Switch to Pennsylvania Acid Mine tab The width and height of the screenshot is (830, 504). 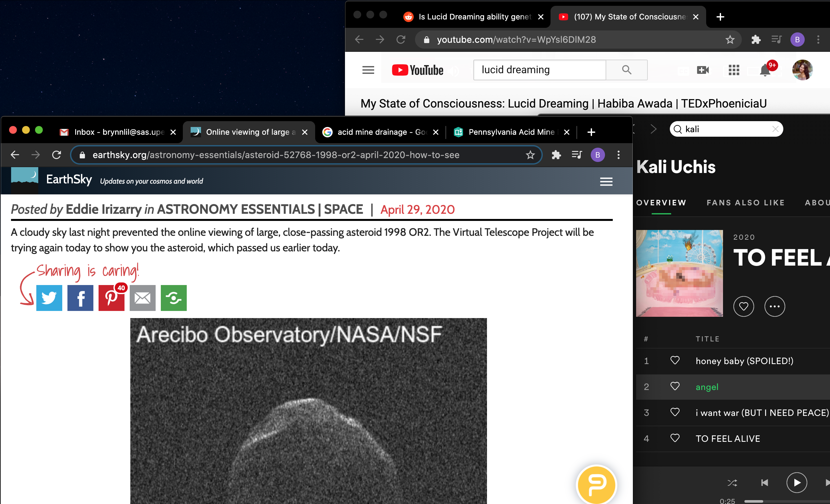coord(511,132)
